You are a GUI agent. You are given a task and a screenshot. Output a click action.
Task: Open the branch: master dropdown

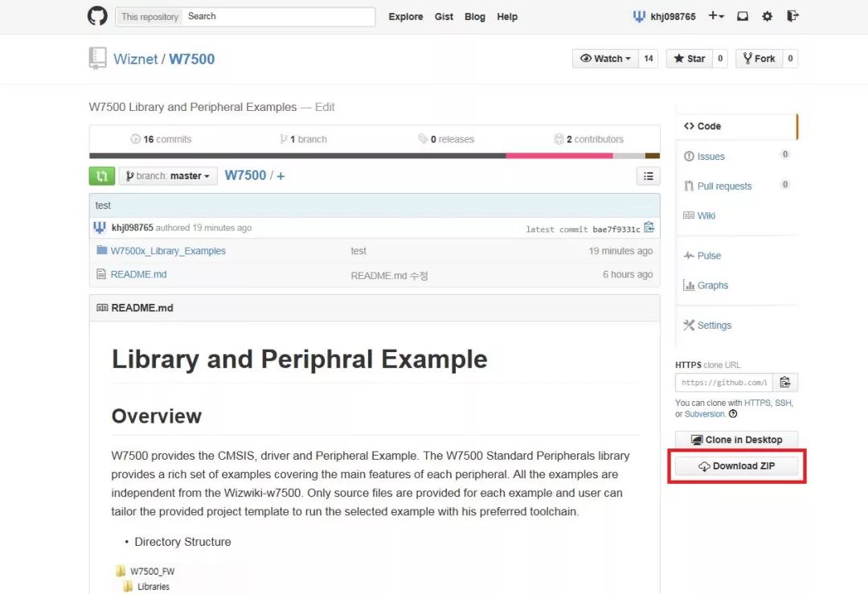click(168, 176)
